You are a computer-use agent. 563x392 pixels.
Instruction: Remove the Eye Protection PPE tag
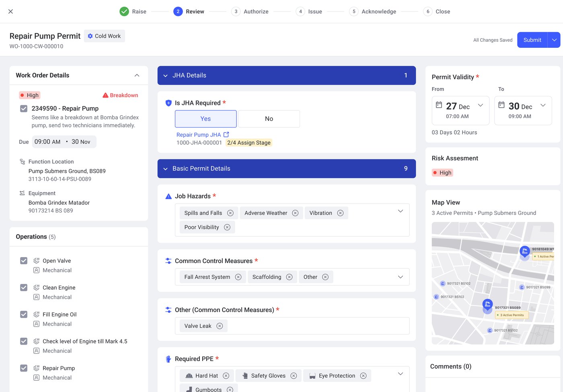click(x=363, y=376)
